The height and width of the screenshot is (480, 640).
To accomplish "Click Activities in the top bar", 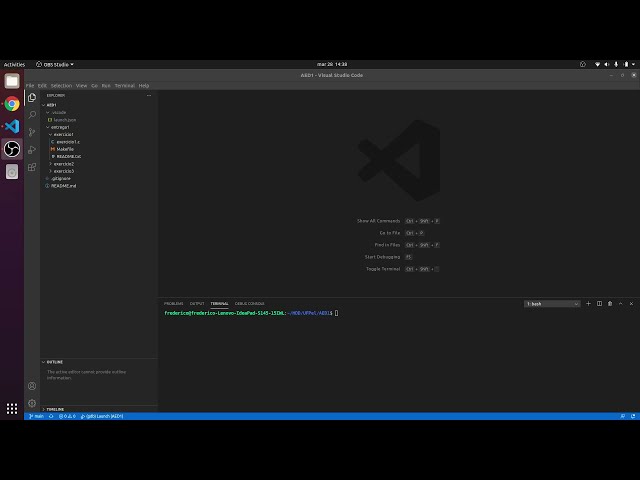I will click(x=14, y=64).
